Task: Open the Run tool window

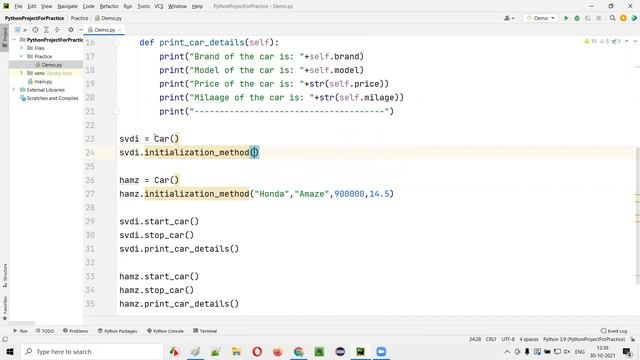Action: [x=20, y=331]
